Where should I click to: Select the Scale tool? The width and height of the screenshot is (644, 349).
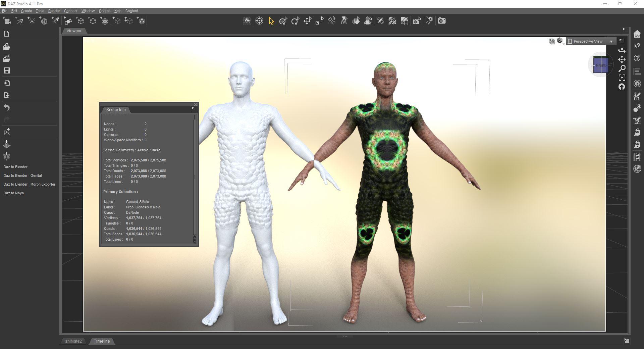click(319, 21)
